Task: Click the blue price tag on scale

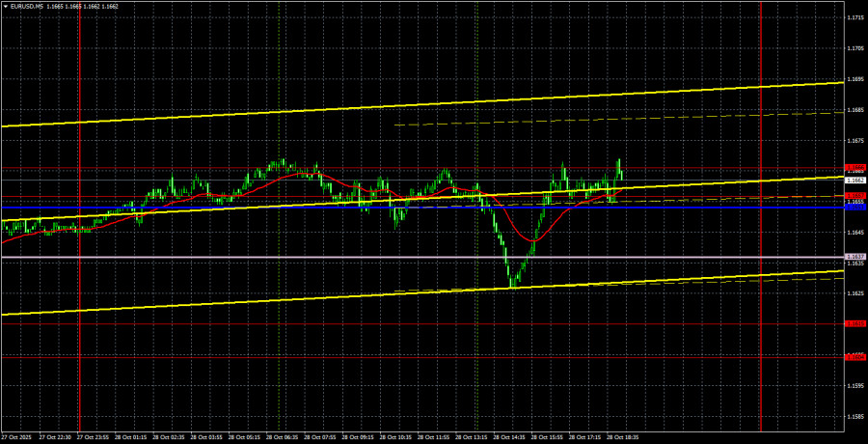Action: click(854, 207)
